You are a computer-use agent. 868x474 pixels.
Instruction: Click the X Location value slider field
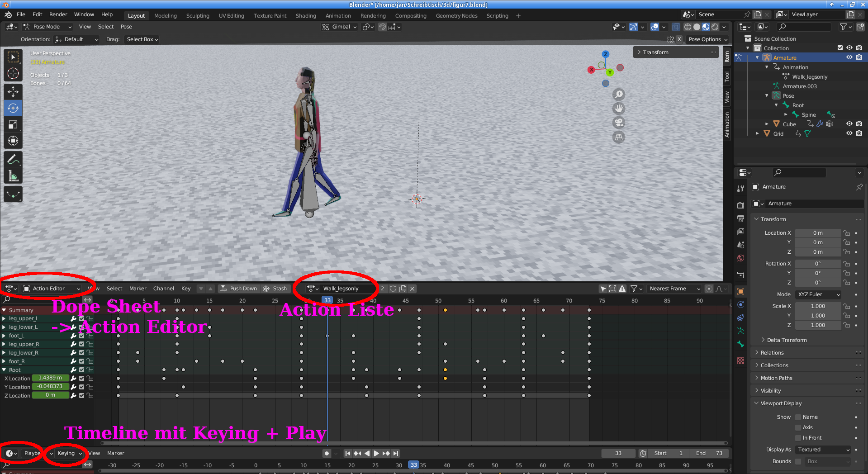click(x=50, y=378)
